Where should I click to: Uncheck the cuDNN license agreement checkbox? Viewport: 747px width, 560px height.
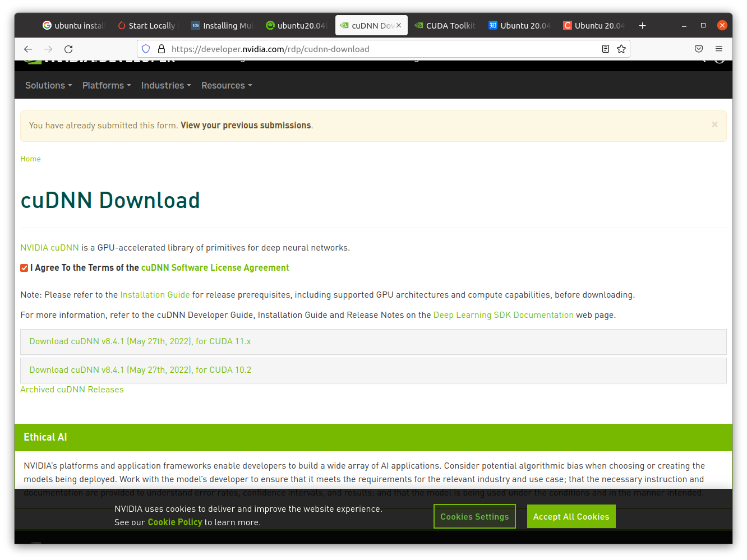(x=24, y=268)
